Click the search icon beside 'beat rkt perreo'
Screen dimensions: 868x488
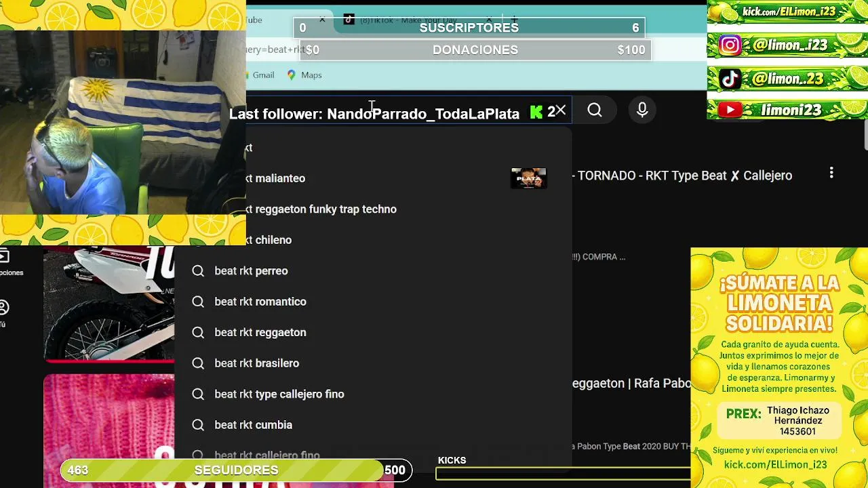[198, 270]
